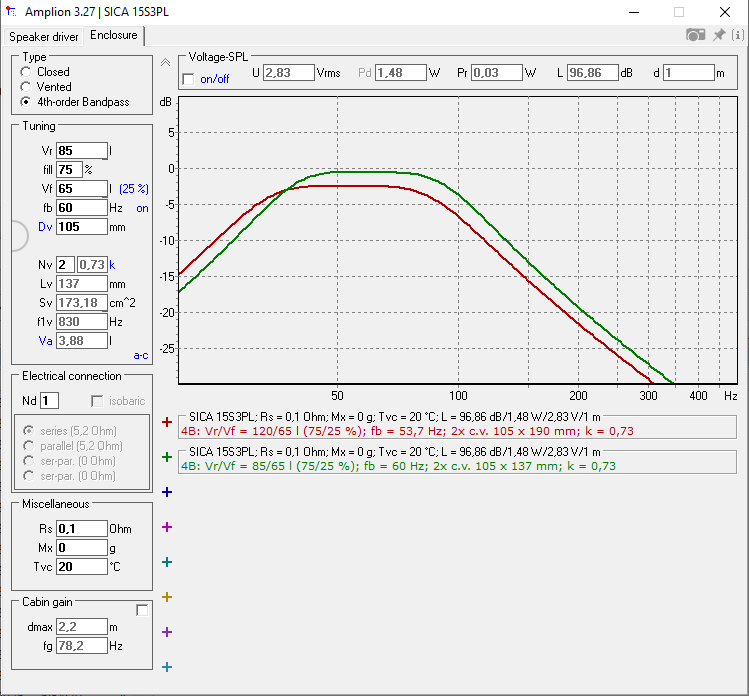Click the red plus curve slot
This screenshot has width=749, height=696.
tap(167, 422)
